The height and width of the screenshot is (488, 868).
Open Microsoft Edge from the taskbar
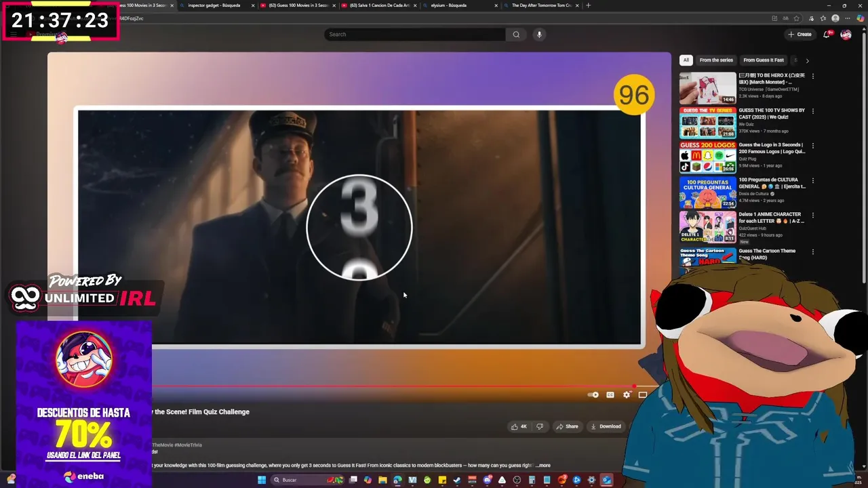point(397,480)
